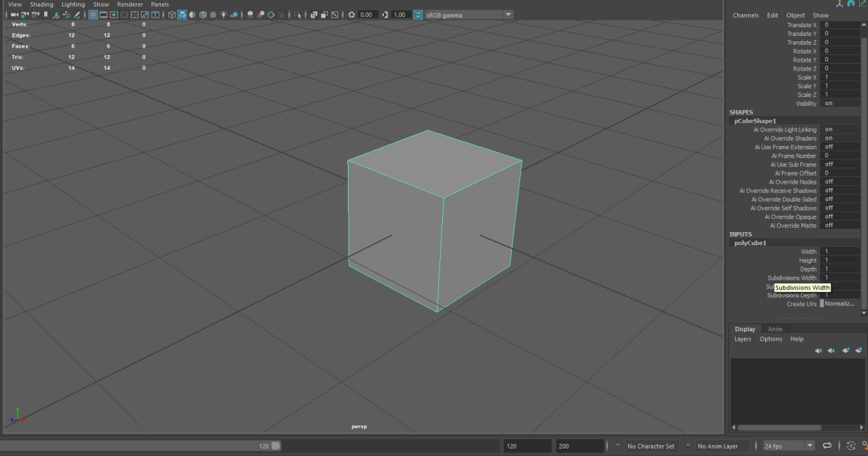
Task: Toggle the viewport Grid display icon
Action: point(93,14)
